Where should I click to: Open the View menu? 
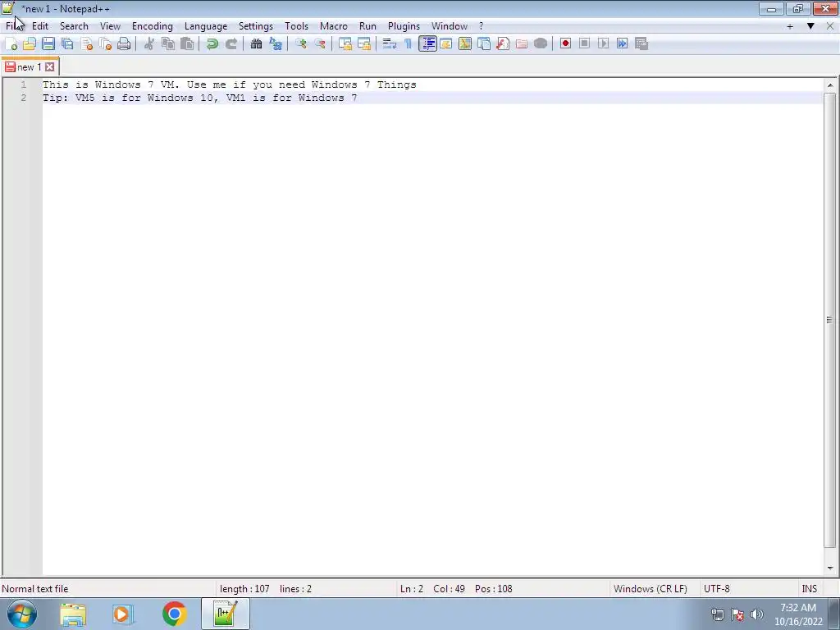coord(111,26)
